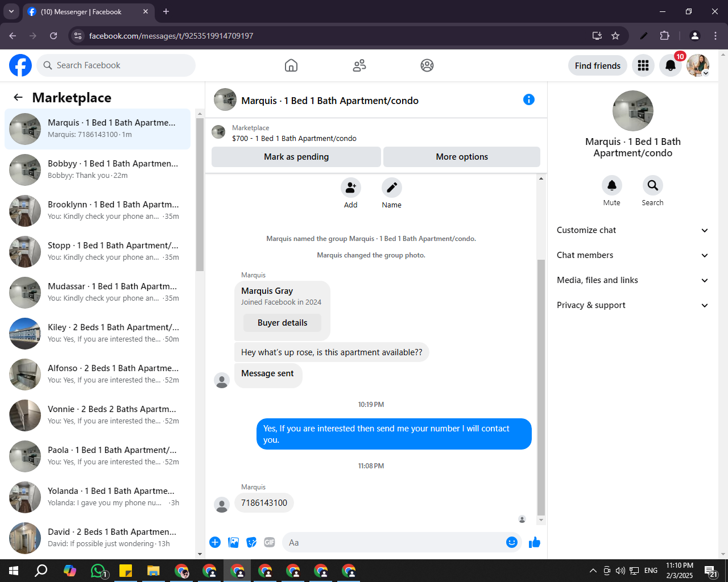728x582 pixels.
Task: Attach a photo or file
Action: (233, 542)
